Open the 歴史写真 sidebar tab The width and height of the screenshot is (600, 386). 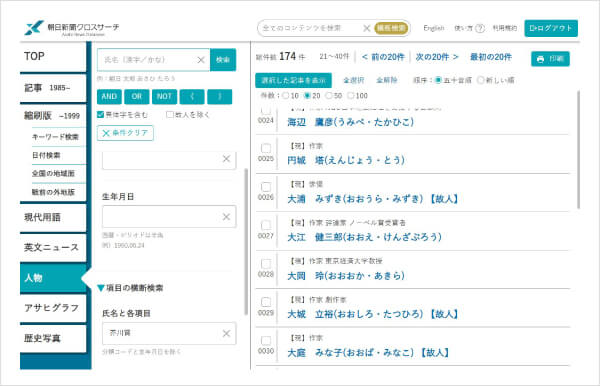coord(53,338)
